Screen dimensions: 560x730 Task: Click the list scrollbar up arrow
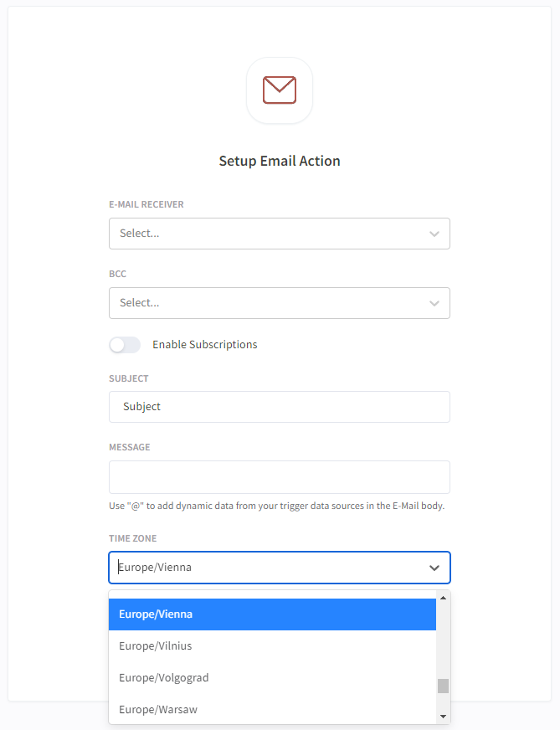(443, 598)
